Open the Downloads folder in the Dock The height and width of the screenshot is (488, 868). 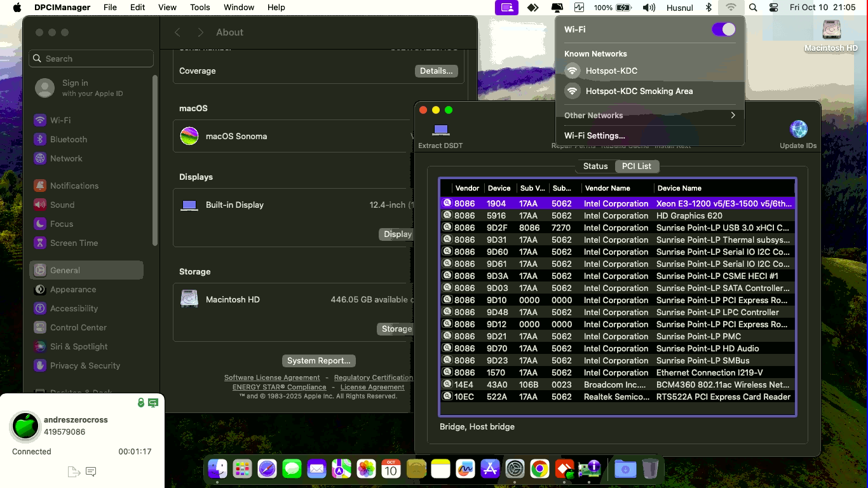click(x=625, y=469)
